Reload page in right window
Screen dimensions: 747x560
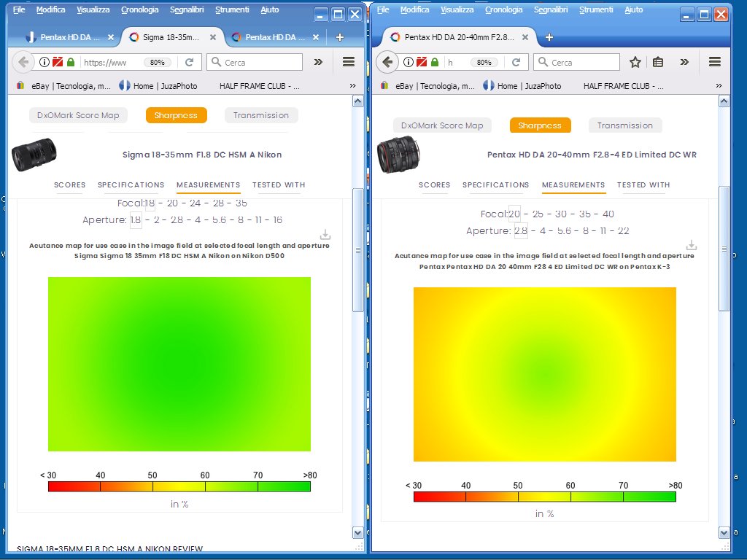[x=516, y=62]
